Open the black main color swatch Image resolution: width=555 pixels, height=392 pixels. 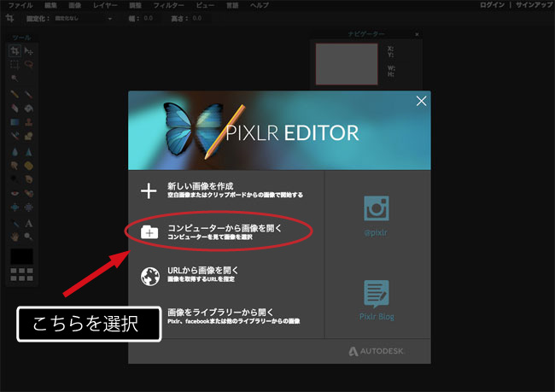click(x=21, y=256)
